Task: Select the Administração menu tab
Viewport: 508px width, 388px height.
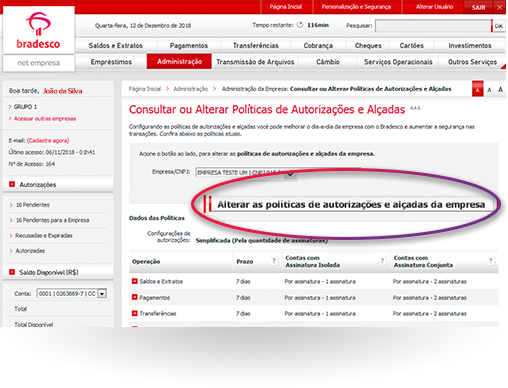Action: 179,62
